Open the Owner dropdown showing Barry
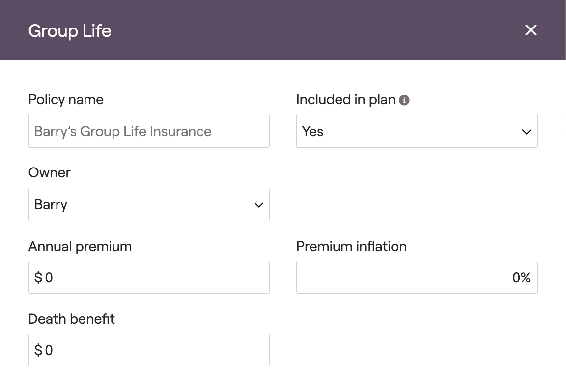 [149, 204]
